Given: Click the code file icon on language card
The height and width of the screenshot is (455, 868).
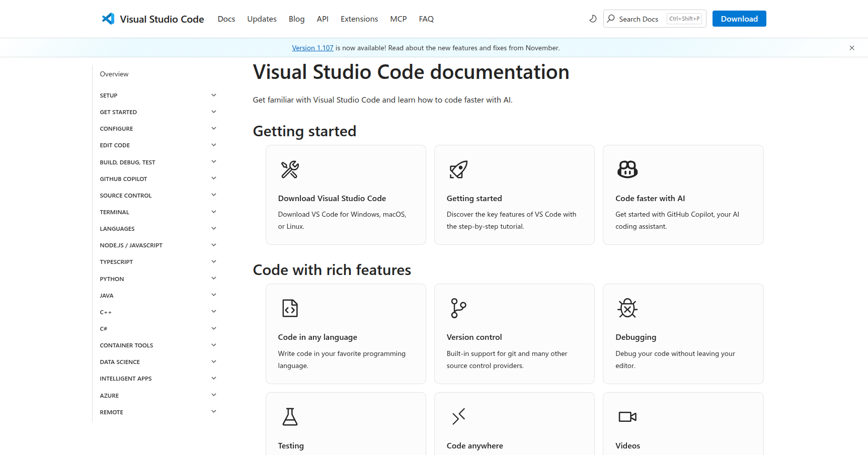Looking at the screenshot, I should point(290,308).
